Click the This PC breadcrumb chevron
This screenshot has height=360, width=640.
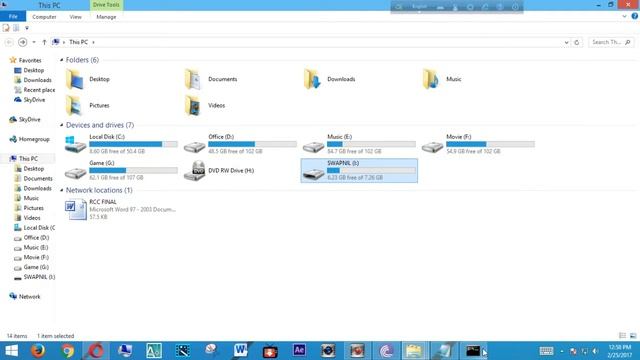(93, 42)
